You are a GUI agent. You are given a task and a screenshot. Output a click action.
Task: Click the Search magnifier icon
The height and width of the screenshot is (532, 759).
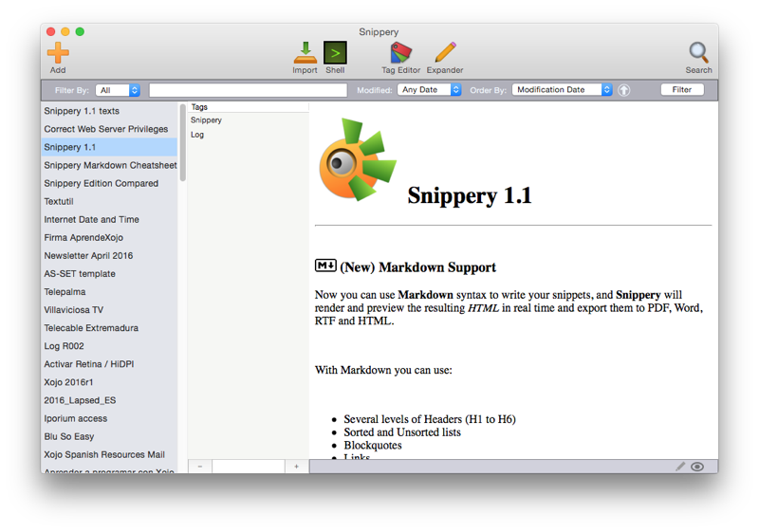[698, 53]
